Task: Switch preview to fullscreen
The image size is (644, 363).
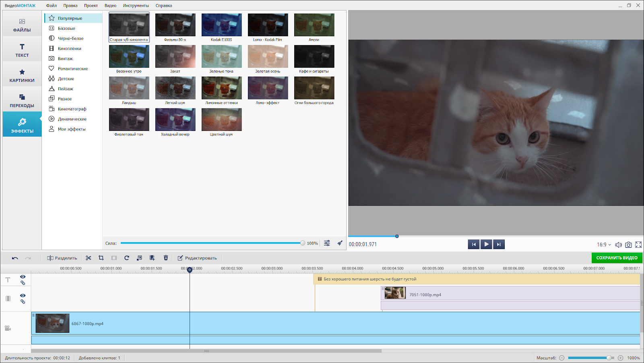Action: 638,245
